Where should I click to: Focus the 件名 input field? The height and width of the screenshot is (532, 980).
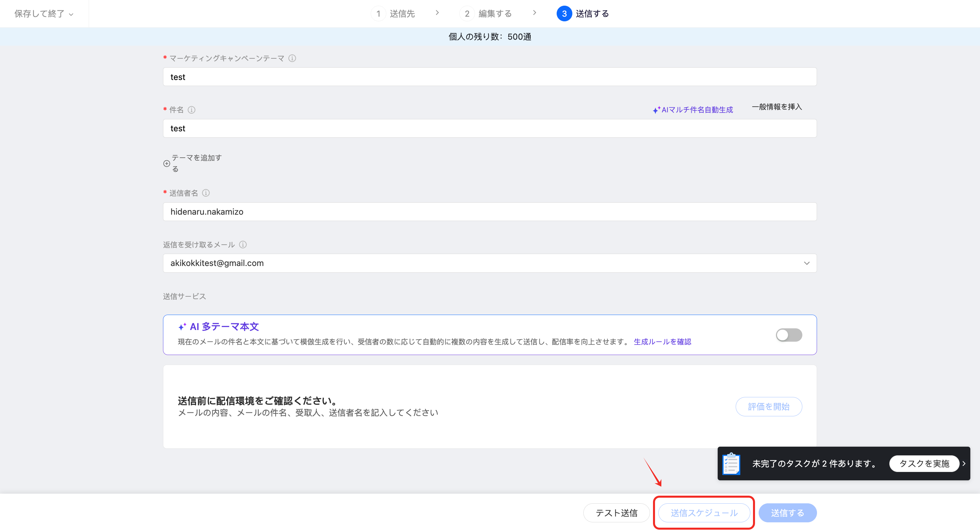[x=490, y=128]
